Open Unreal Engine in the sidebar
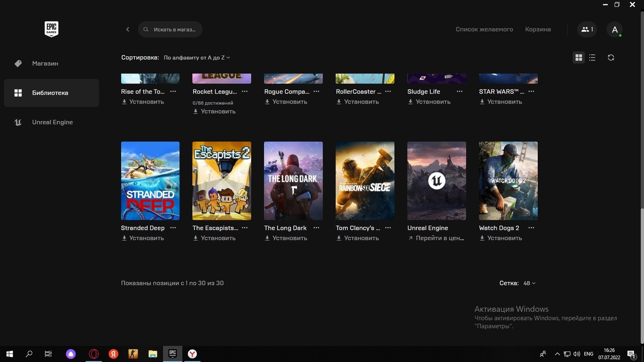Image resolution: width=644 pixels, height=362 pixels. (51, 122)
